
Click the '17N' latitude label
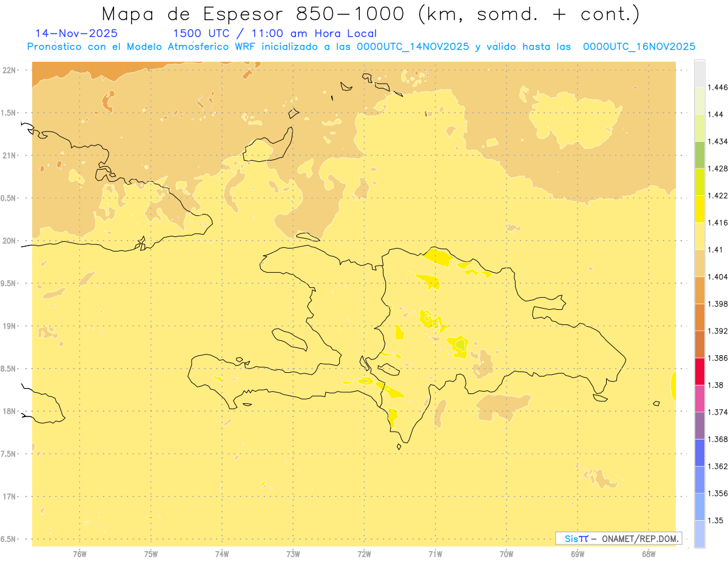tap(9, 497)
